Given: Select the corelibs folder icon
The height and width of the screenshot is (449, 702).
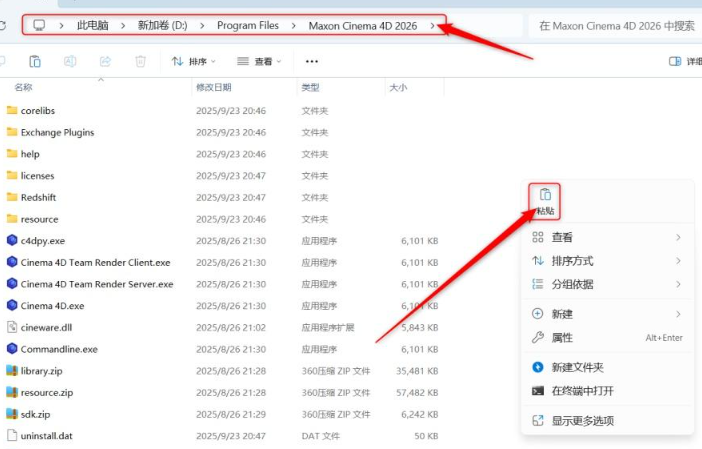Looking at the screenshot, I should [x=12, y=110].
